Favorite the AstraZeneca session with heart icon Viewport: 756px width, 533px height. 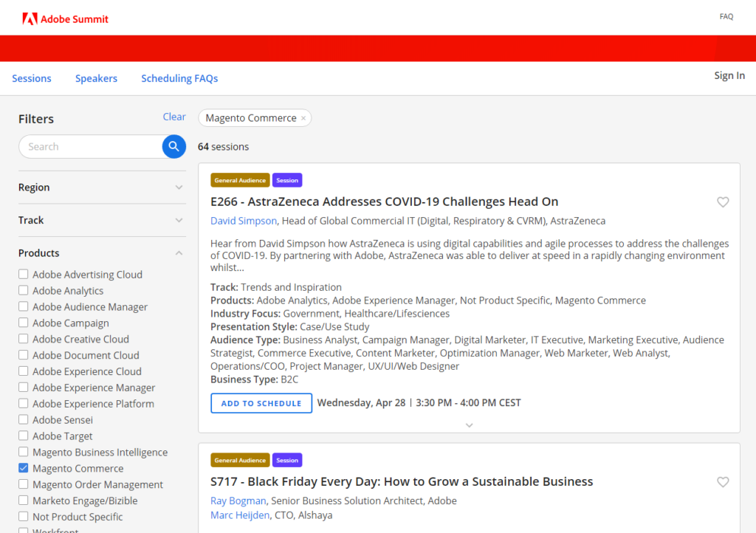(x=723, y=202)
